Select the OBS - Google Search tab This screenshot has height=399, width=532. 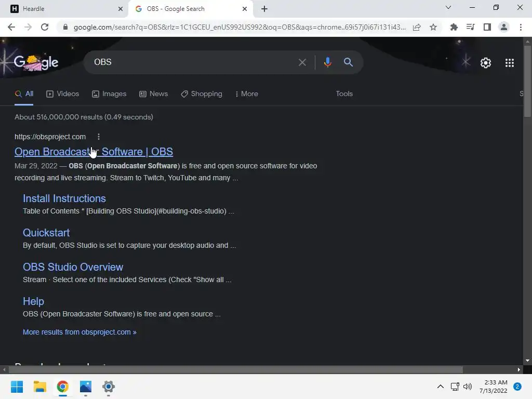tap(190, 9)
